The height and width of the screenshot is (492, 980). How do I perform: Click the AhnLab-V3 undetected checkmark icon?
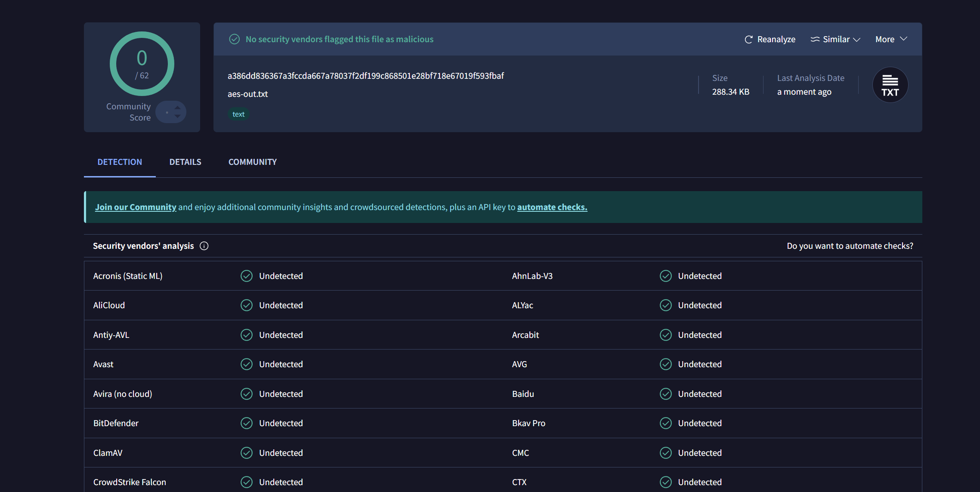(x=665, y=276)
